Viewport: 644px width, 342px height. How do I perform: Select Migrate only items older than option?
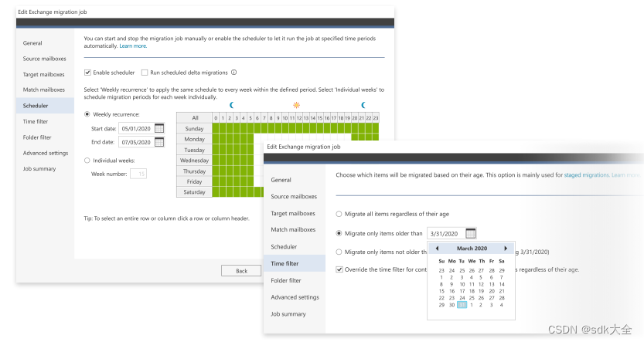[x=339, y=233]
